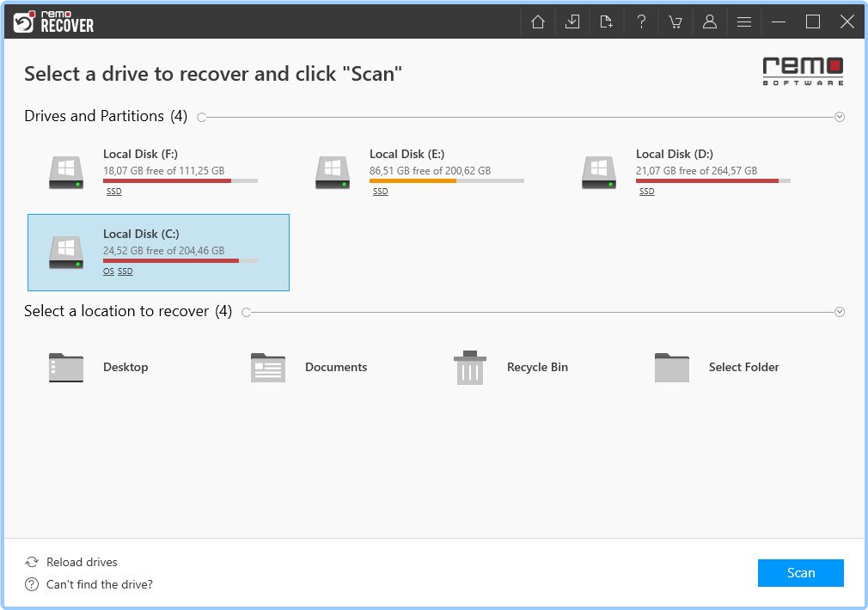This screenshot has height=610, width=868.
Task: Open the Can't find the drive? link
Action: 100,584
